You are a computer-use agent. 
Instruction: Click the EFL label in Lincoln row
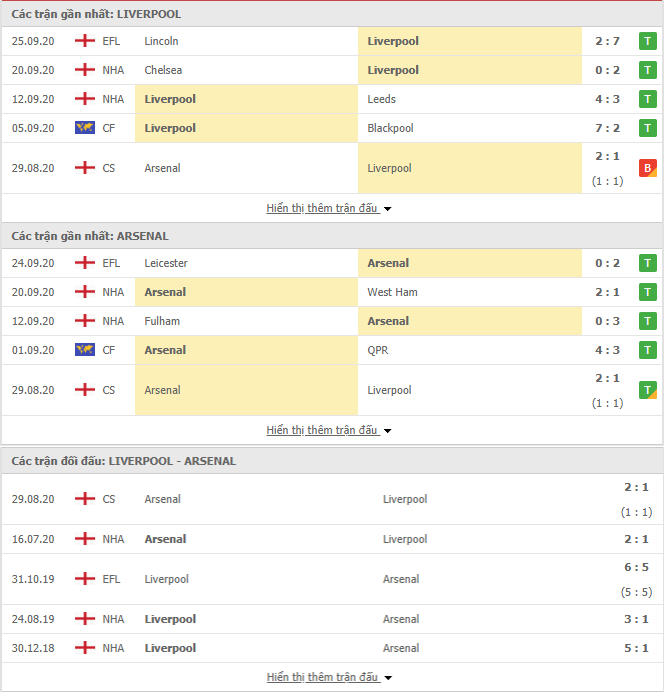pyautogui.click(x=111, y=41)
